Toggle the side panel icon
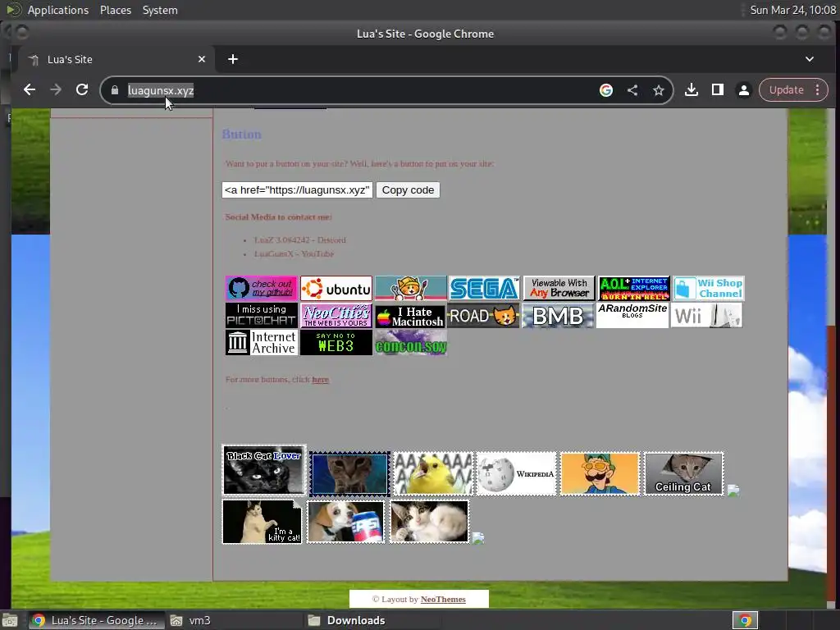This screenshot has width=840, height=630. pos(717,90)
